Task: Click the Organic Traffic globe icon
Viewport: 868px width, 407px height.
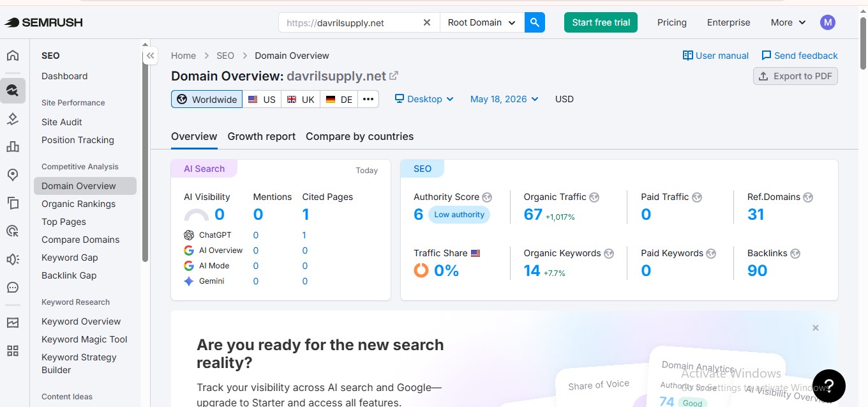Action: pyautogui.click(x=594, y=197)
